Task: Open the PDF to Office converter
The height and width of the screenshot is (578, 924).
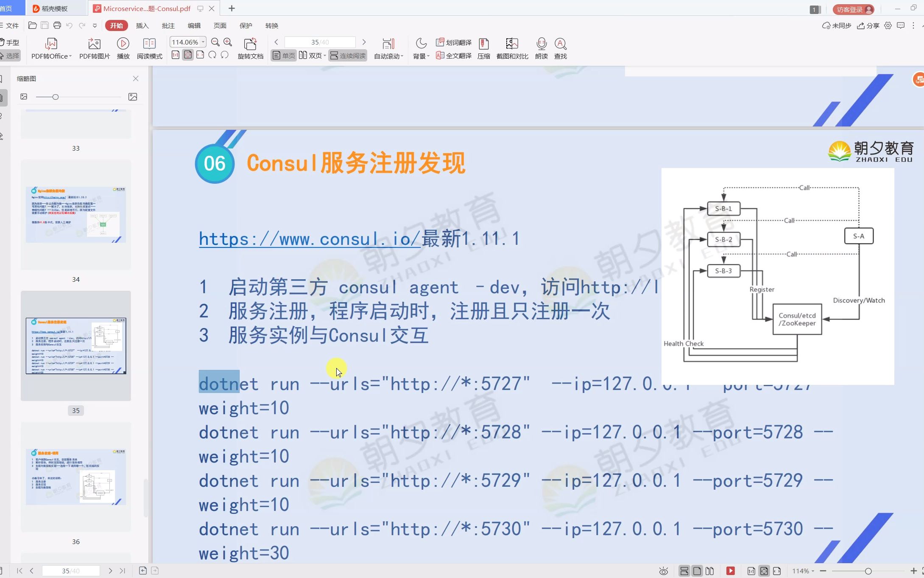Action: (x=51, y=49)
